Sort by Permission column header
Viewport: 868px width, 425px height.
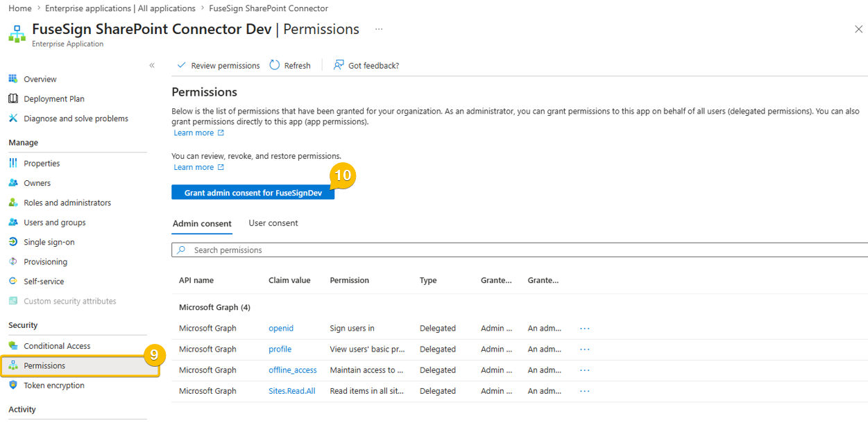350,280
